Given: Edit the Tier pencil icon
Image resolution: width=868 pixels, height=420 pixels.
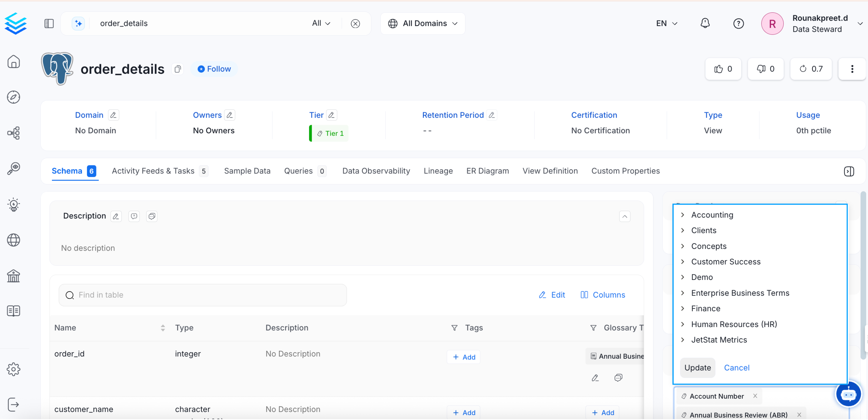Looking at the screenshot, I should (332, 115).
